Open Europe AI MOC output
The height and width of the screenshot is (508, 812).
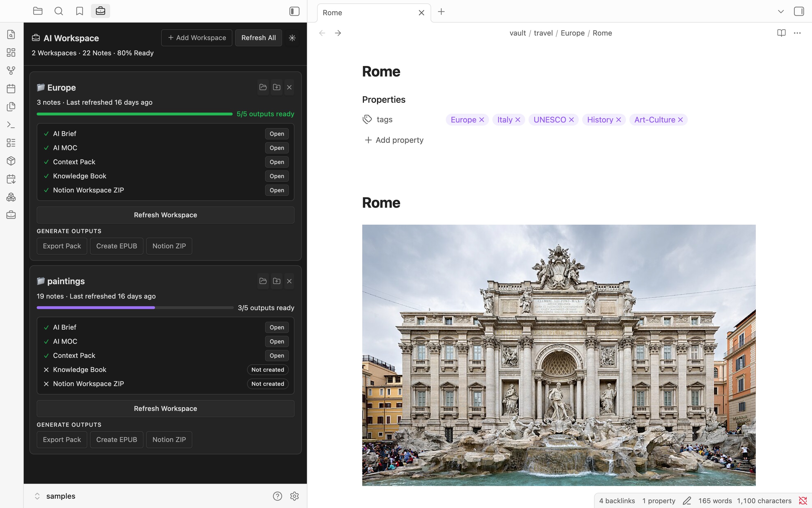pyautogui.click(x=277, y=148)
